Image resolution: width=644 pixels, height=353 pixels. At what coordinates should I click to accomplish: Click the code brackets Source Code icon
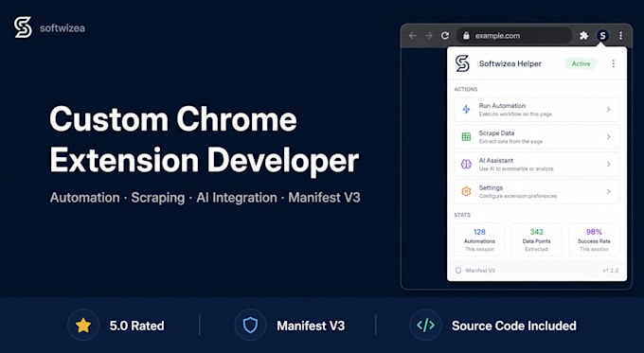click(x=425, y=326)
